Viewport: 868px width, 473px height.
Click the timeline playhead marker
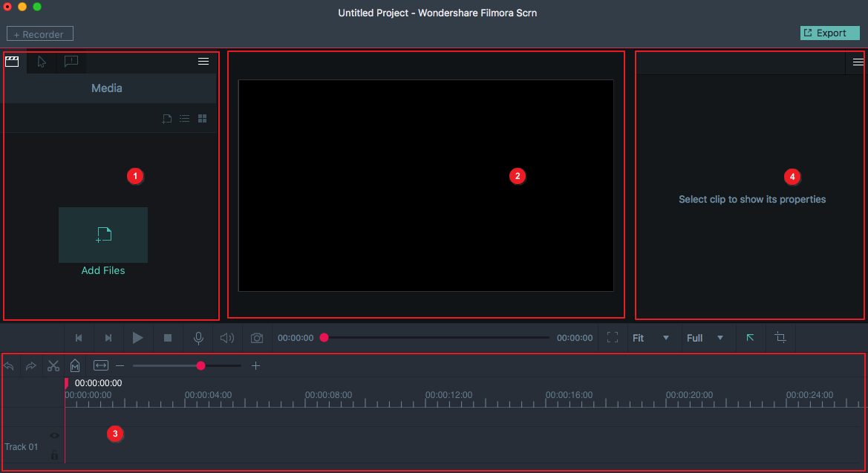tap(66, 382)
